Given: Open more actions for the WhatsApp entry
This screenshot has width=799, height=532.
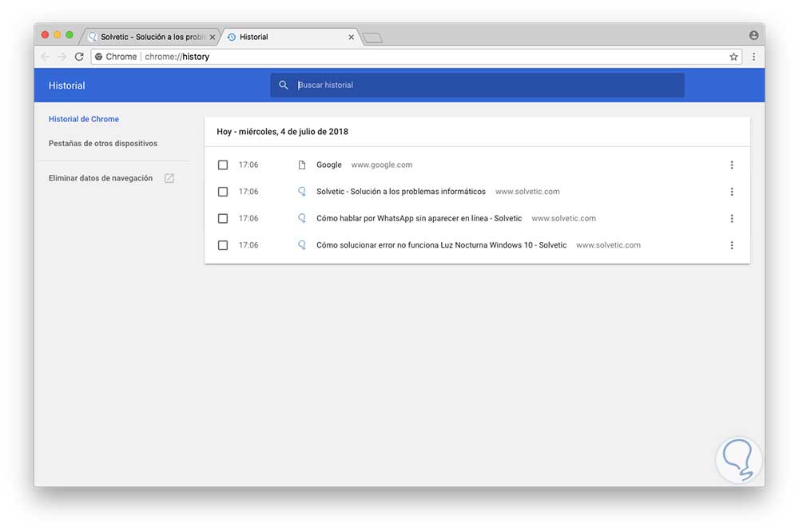Looking at the screenshot, I should [732, 218].
